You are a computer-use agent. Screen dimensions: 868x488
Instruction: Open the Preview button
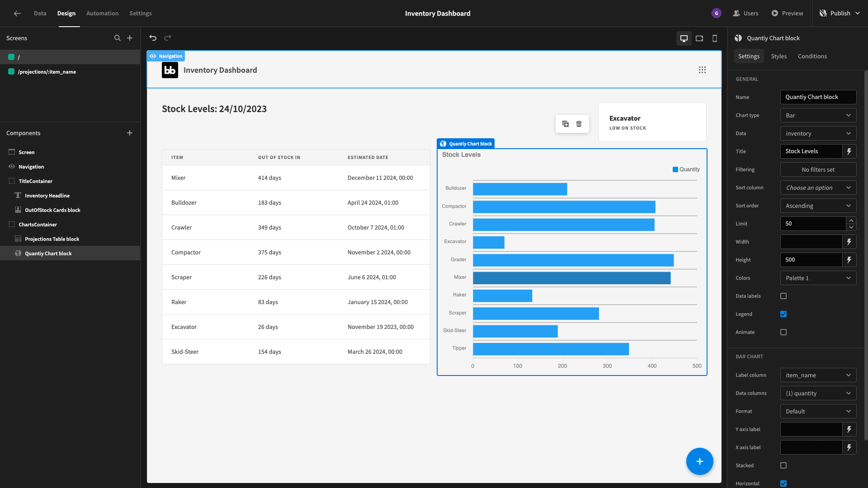[788, 14]
